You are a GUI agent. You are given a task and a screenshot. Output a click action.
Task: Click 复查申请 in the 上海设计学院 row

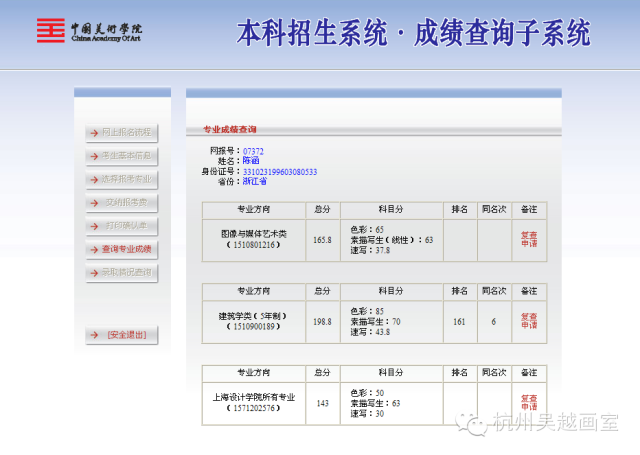pos(529,403)
